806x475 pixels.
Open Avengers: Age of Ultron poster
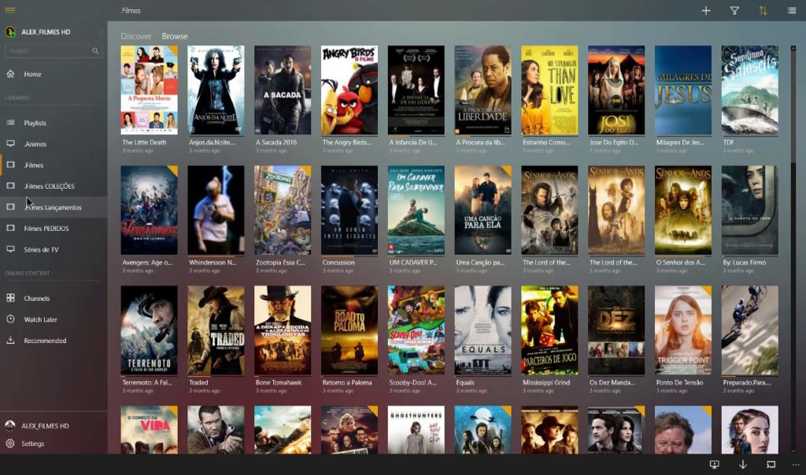[x=149, y=210]
